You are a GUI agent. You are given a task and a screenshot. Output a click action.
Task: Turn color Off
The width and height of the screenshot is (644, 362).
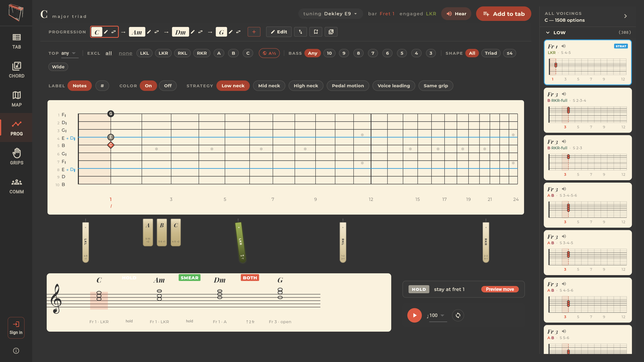(x=168, y=86)
